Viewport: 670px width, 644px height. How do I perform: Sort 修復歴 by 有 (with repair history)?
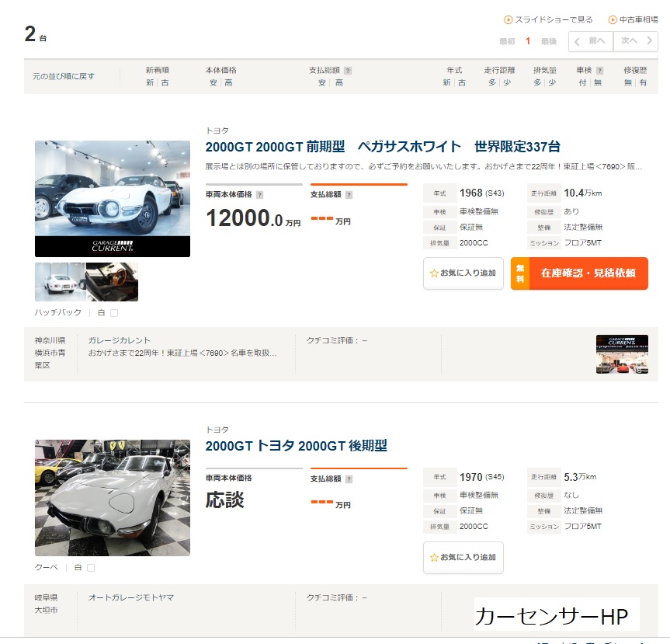(x=643, y=82)
